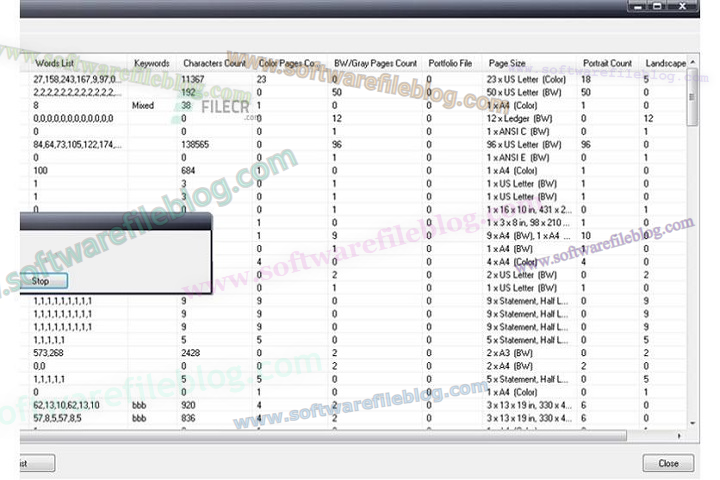Image resolution: width=720 pixels, height=480 pixels.
Task: Maximize the window using the title bar button
Action: point(658,6)
